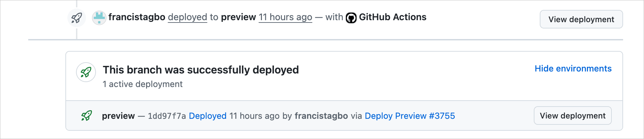644x139 pixels.
Task: Open the GitHub Actions app link
Action: coord(393,17)
